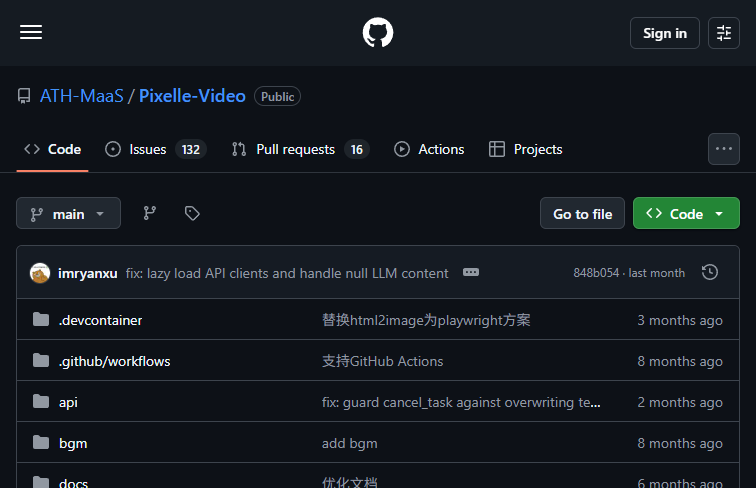756x488 pixels.
Task: Click the Sign in button
Action: [x=664, y=33]
